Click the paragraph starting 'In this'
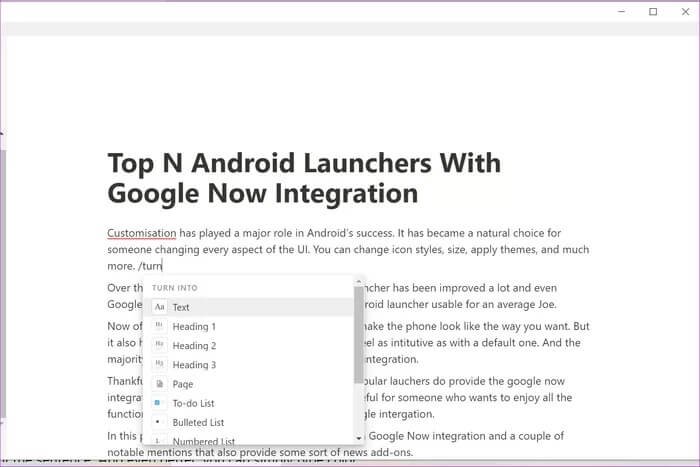This screenshot has height=467, width=700. coord(335,444)
